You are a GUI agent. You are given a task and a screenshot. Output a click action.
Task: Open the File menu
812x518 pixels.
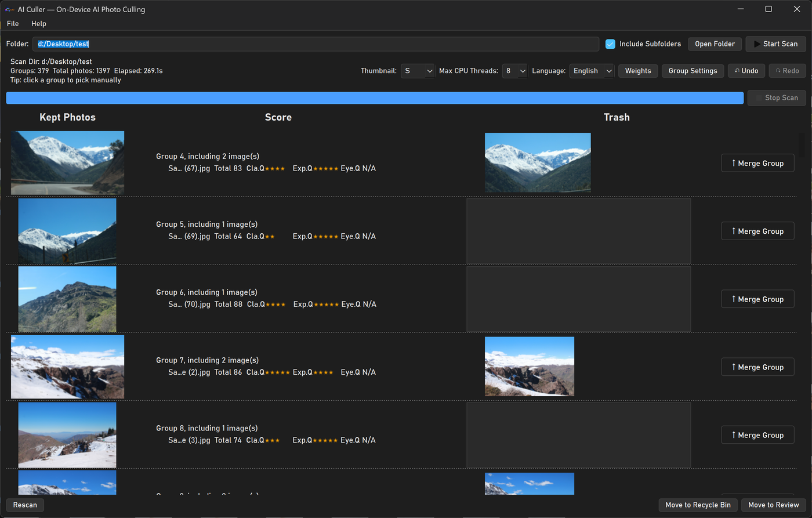(13, 24)
